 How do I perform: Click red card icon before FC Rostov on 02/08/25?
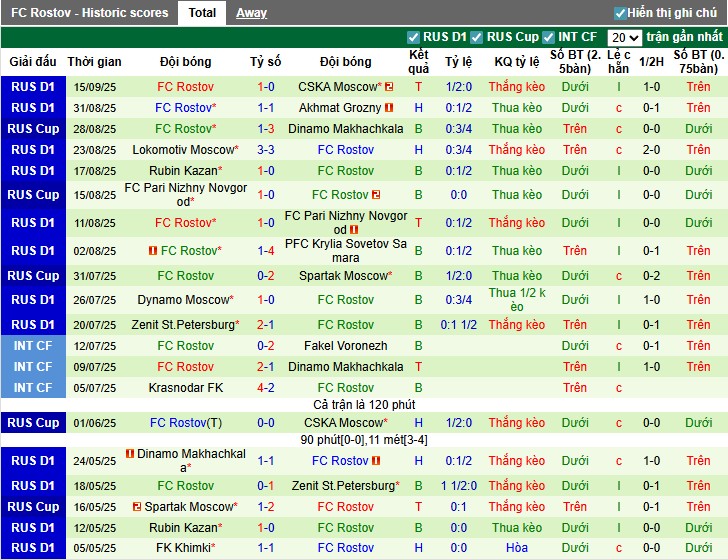[153, 251]
